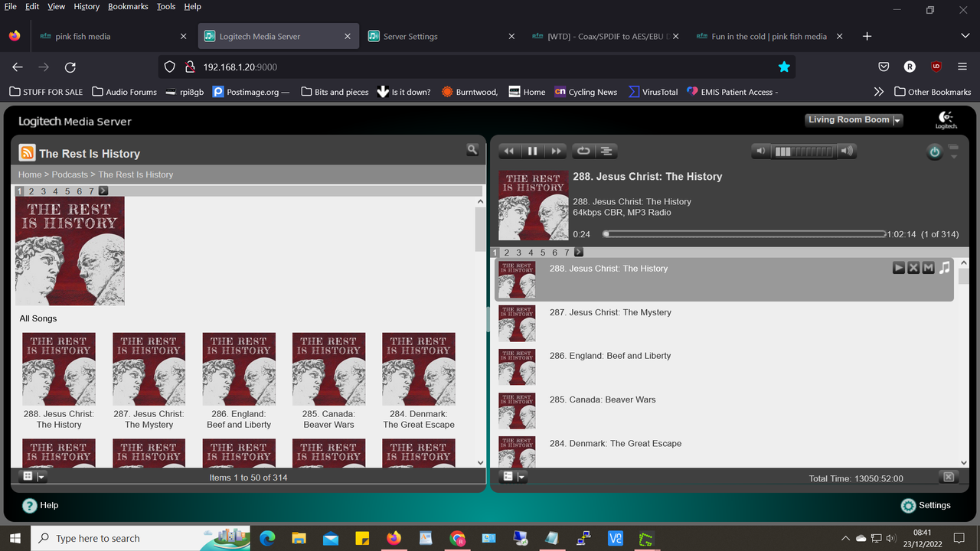Image resolution: width=980 pixels, height=551 pixels.
Task: Click next page arrow in browse panel
Action: [x=103, y=191]
